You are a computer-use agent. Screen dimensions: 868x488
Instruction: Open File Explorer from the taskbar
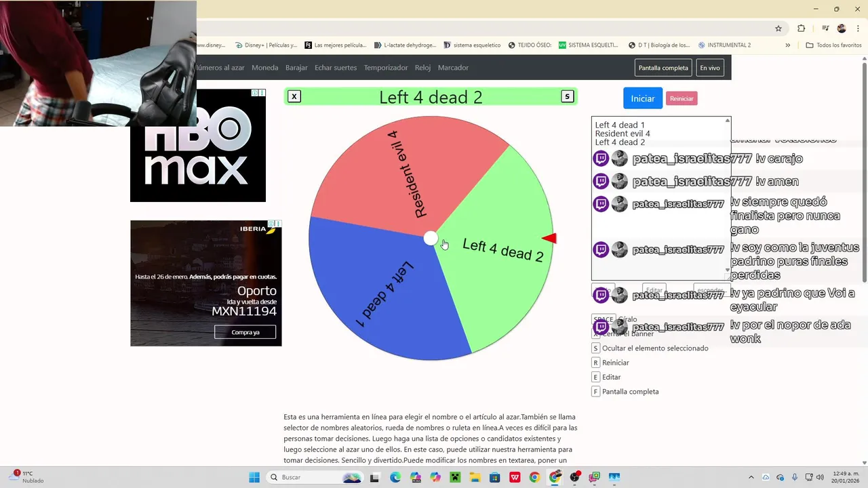point(475,477)
